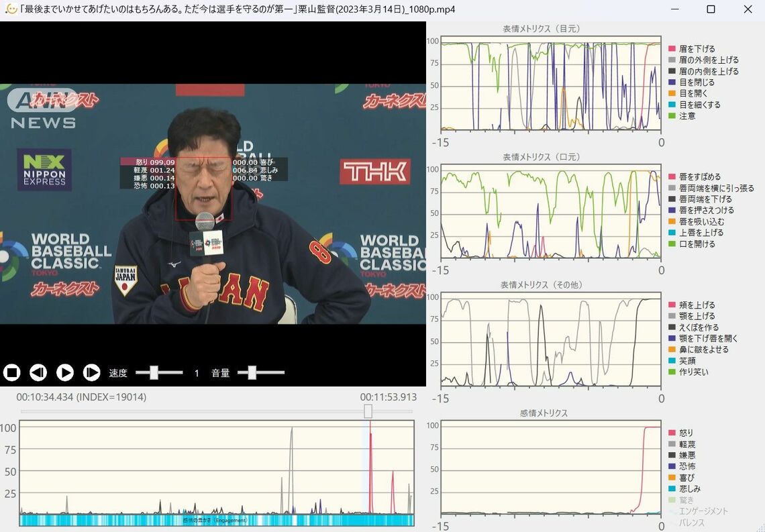
Task: Click the 表情メトリクス（目元） chart title
Action: [541, 29]
